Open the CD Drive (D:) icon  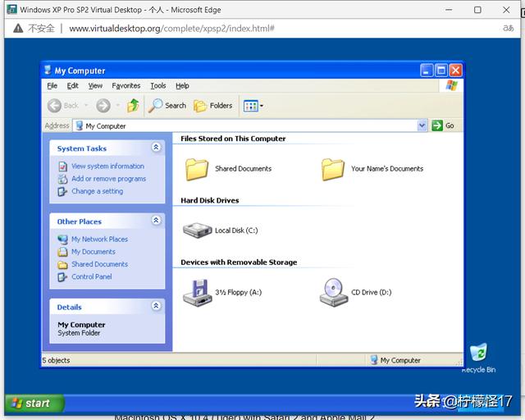point(333,291)
